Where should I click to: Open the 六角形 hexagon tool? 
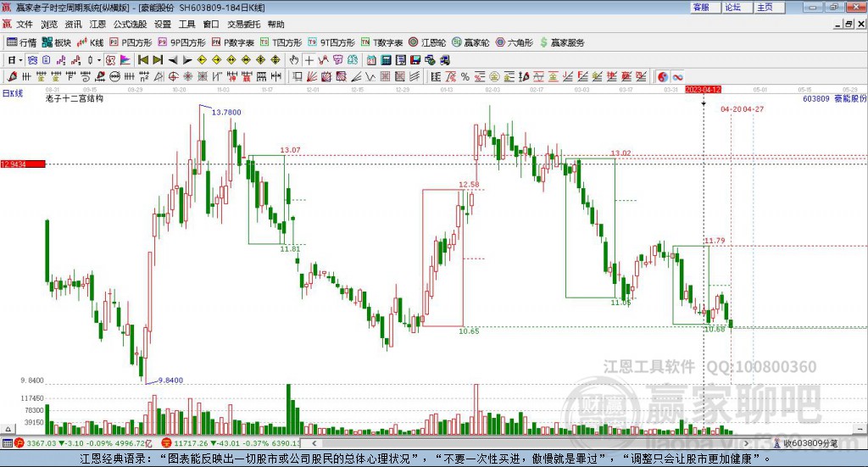[515, 42]
